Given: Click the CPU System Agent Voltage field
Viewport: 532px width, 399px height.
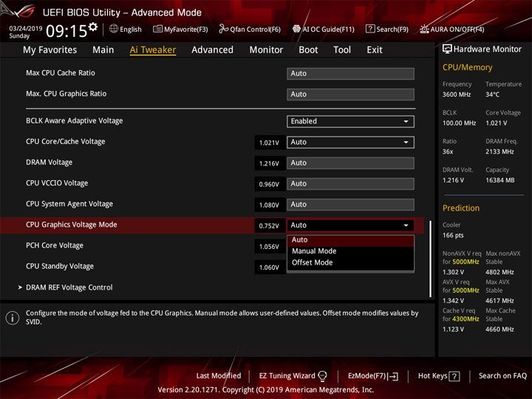Looking at the screenshot, I should 350,205.
